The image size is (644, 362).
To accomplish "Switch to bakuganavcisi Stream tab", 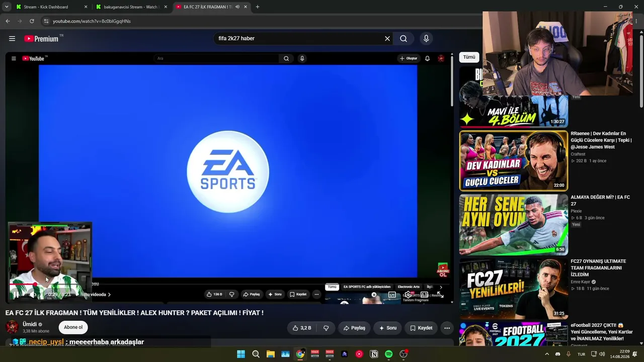I will pyautogui.click(x=131, y=7).
